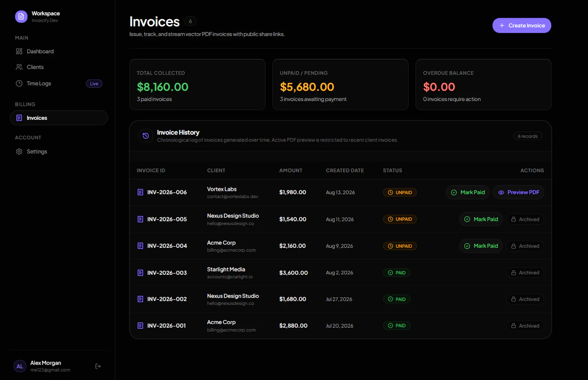Viewport: 588px width, 380px height.
Task: Click Archived button on INV-2026-005 row
Action: tap(525, 219)
